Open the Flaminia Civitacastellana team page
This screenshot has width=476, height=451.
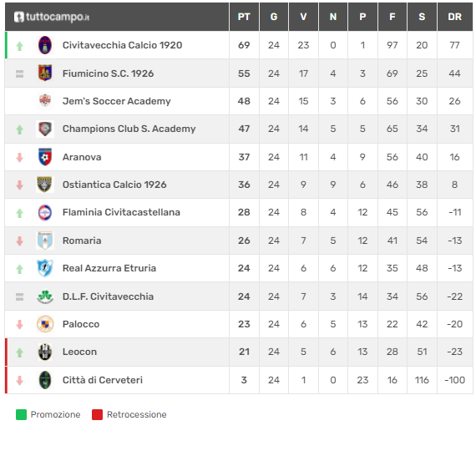click(121, 212)
